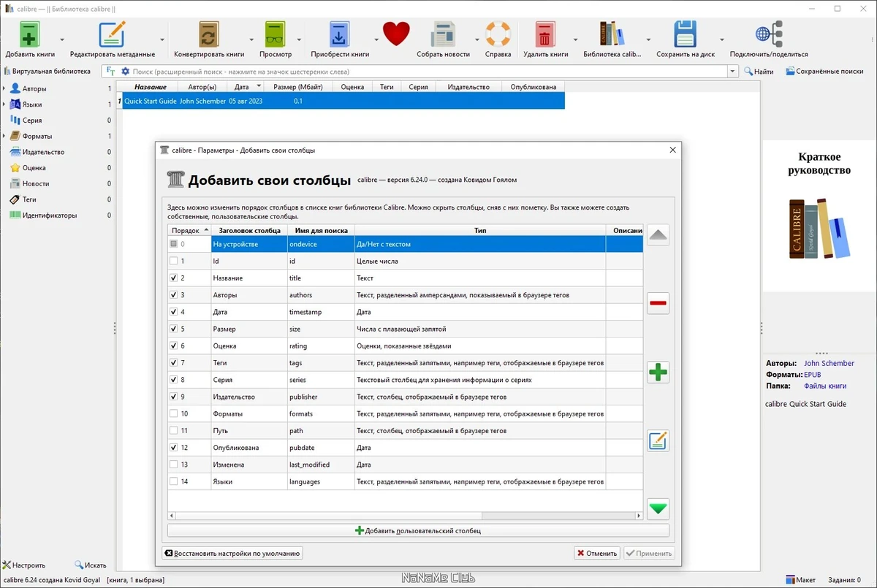Click the Макет layout icon
Screen dimensions: 877x588
tap(800, 580)
